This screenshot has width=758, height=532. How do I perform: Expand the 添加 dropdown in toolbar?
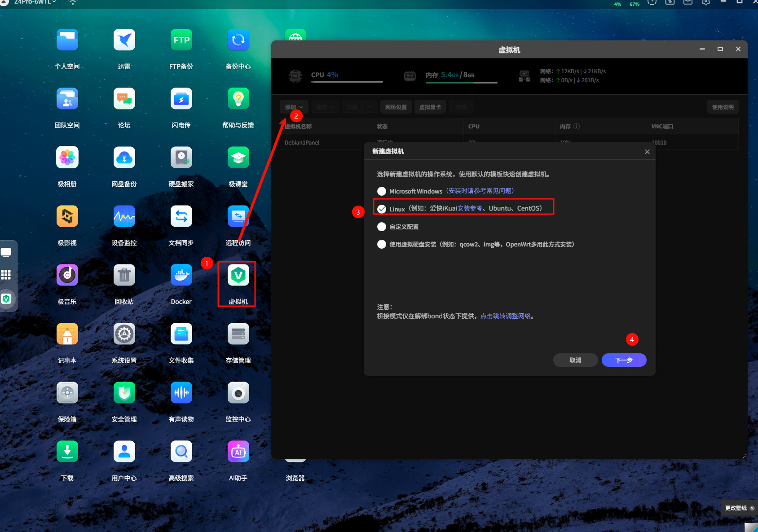(x=294, y=107)
